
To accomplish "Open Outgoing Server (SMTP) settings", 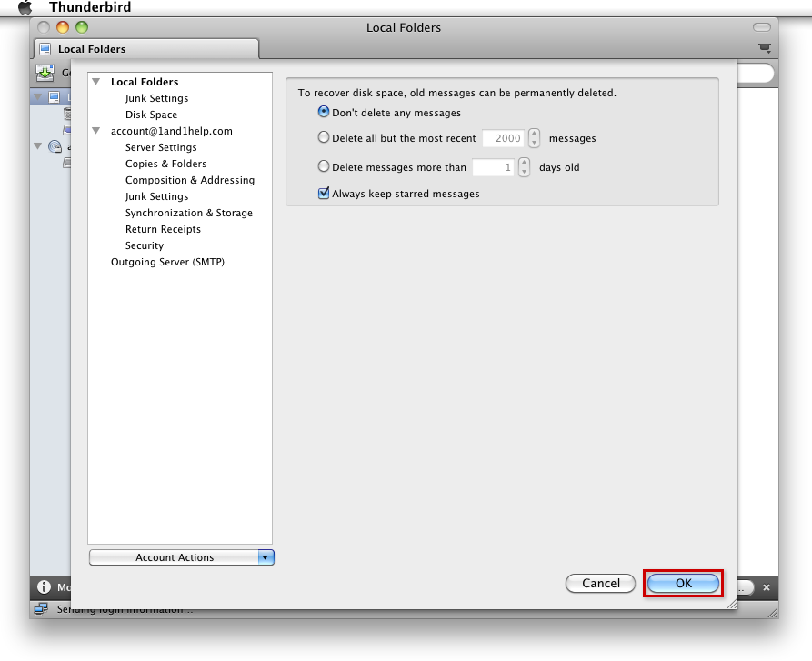I will click(x=168, y=262).
